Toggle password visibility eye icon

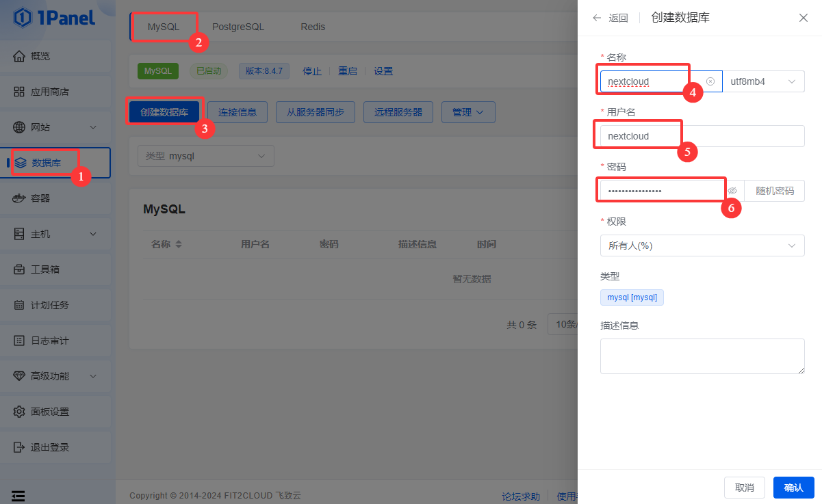point(732,191)
